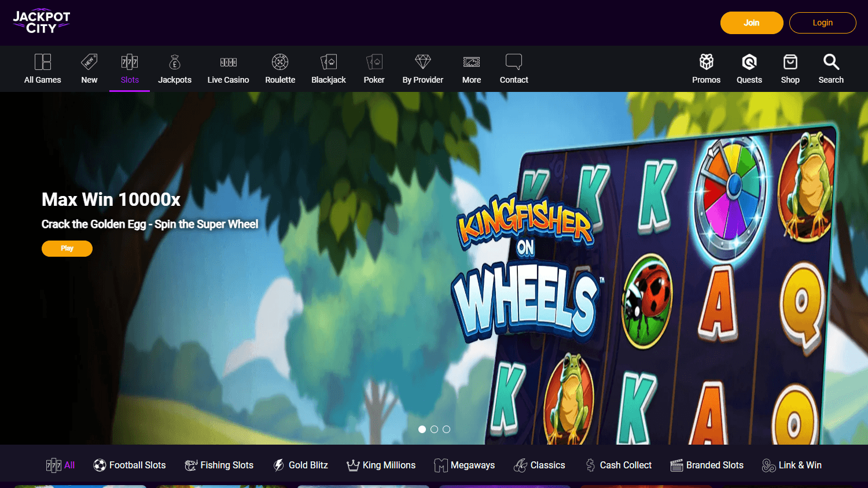The height and width of the screenshot is (488, 868).
Task: Filter by Megaways label
Action: (x=473, y=465)
